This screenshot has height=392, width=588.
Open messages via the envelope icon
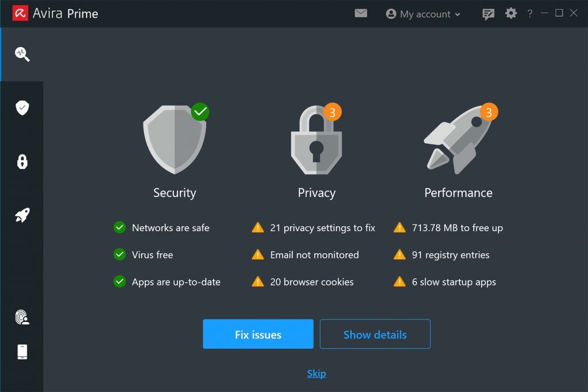pyautogui.click(x=361, y=13)
